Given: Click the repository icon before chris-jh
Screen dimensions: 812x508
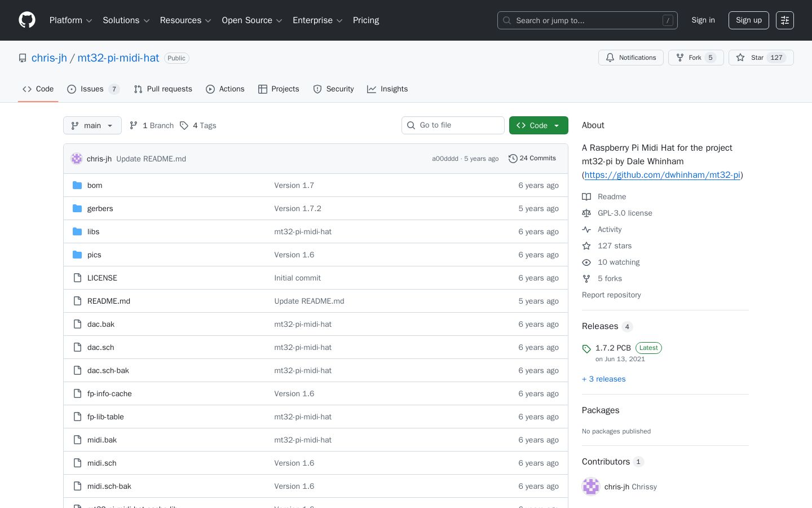Looking at the screenshot, I should (x=23, y=58).
